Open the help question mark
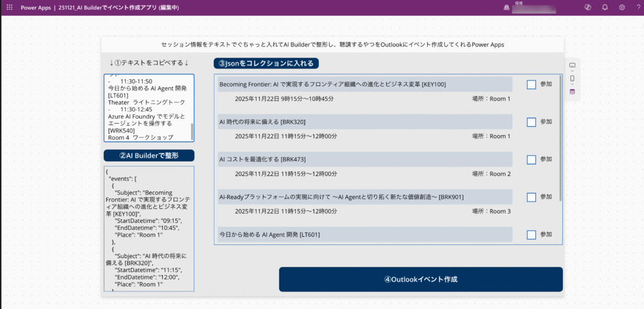The height and width of the screenshot is (309, 644). (636, 7)
